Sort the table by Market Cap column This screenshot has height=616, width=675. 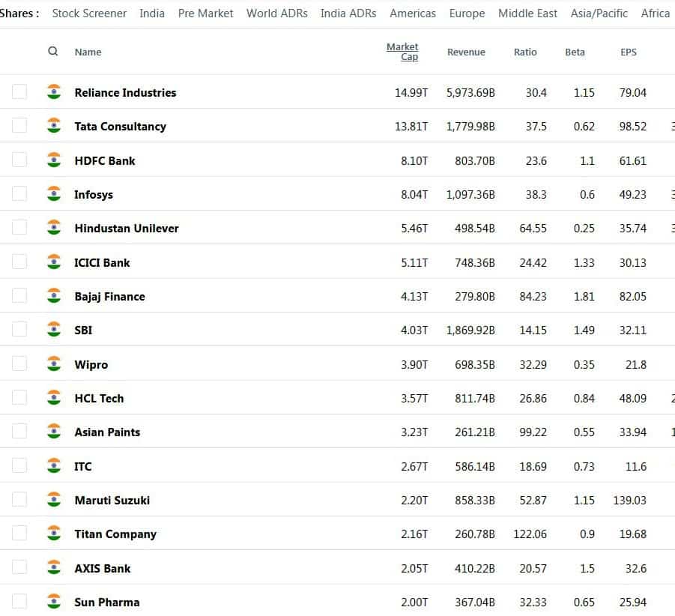coord(403,52)
